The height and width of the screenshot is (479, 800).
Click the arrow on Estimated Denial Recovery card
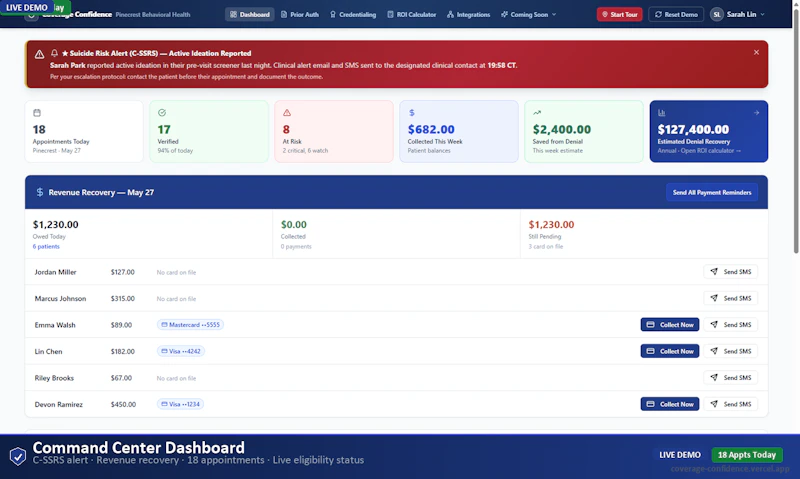point(756,113)
